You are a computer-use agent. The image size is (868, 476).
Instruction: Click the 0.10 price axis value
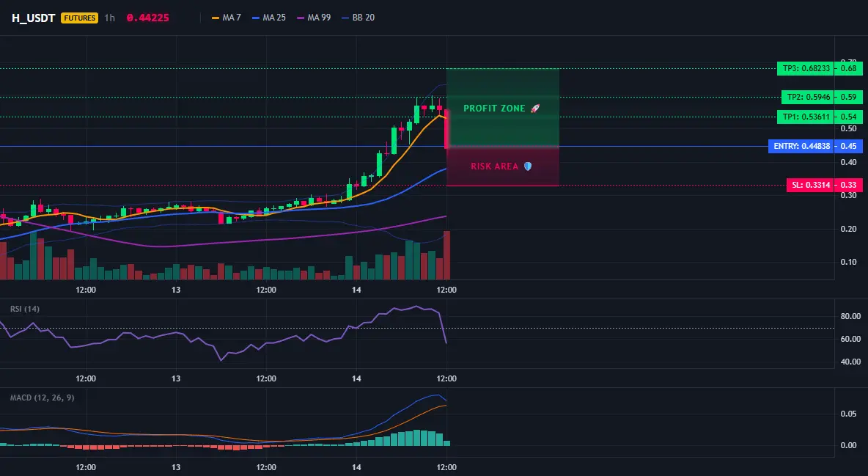tap(849, 262)
